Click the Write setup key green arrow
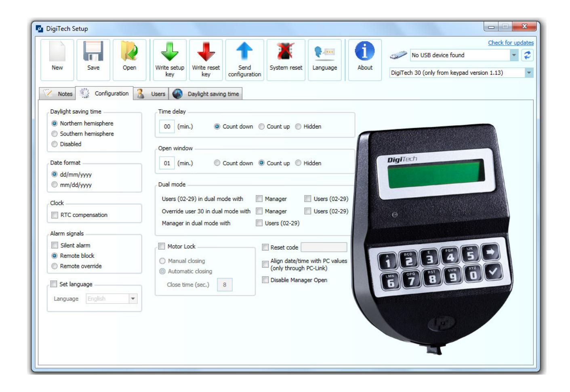Screen dimensions: 570x392 click(x=170, y=60)
